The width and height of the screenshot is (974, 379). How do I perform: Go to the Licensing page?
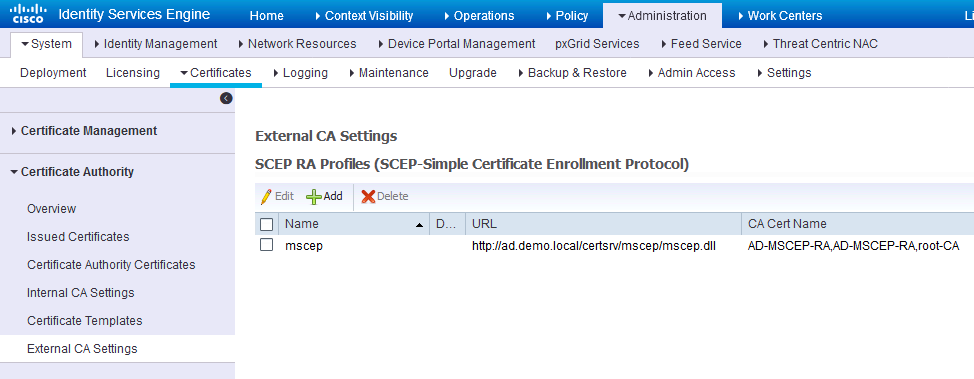[133, 73]
